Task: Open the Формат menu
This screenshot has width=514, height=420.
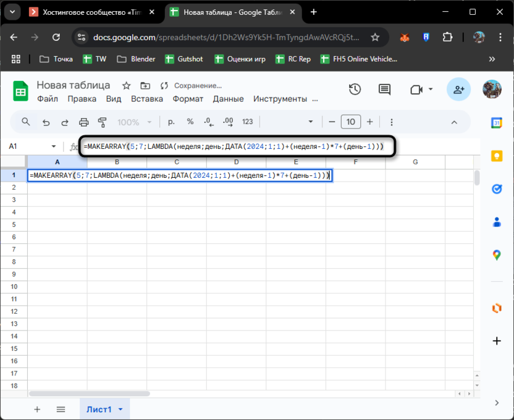Action: point(188,99)
